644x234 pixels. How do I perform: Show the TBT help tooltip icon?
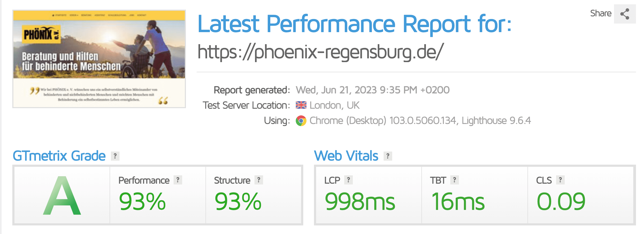pos(454,180)
